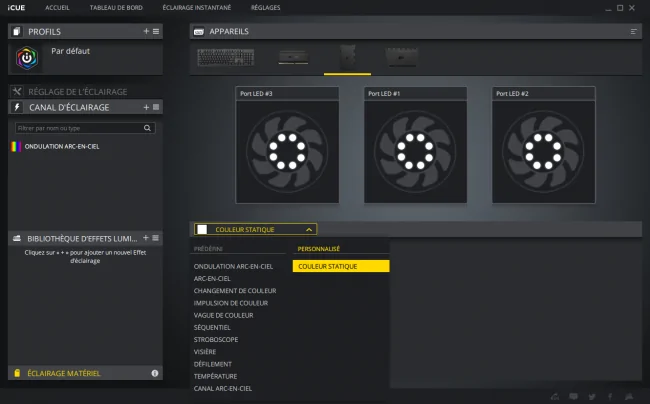
Task: Select the Par défaut profile name
Action: point(70,51)
